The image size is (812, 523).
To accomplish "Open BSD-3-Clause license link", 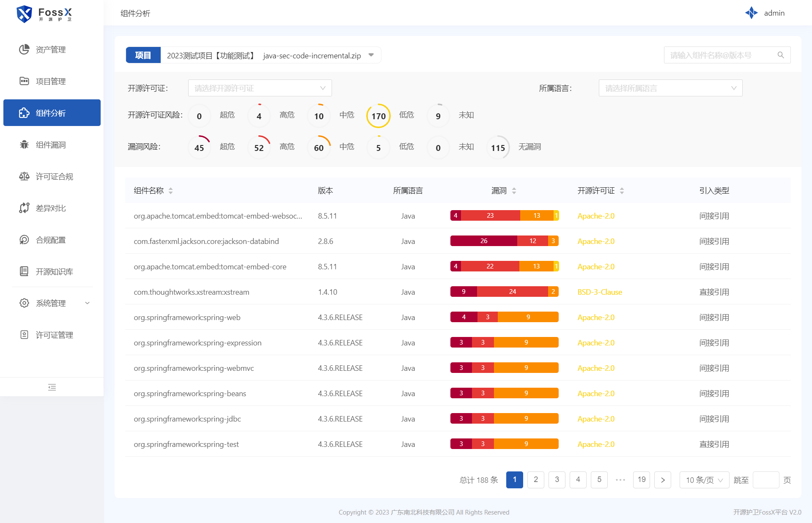I will click(600, 292).
